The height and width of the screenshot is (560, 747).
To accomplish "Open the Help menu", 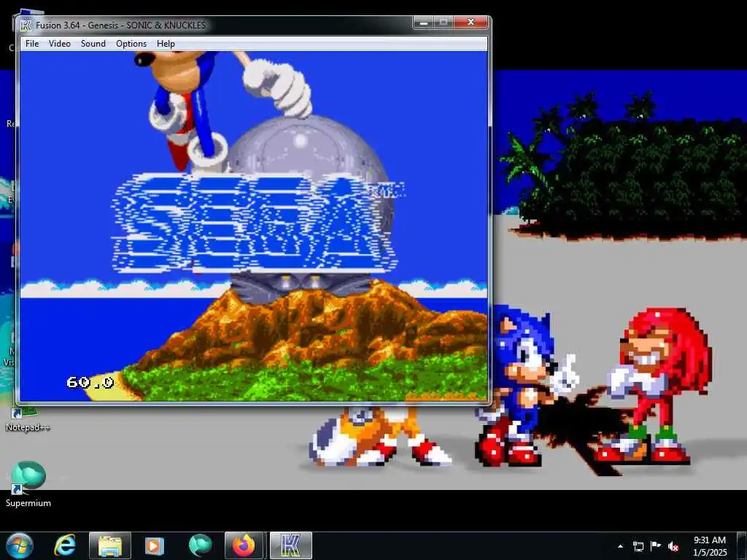I will 166,43.
